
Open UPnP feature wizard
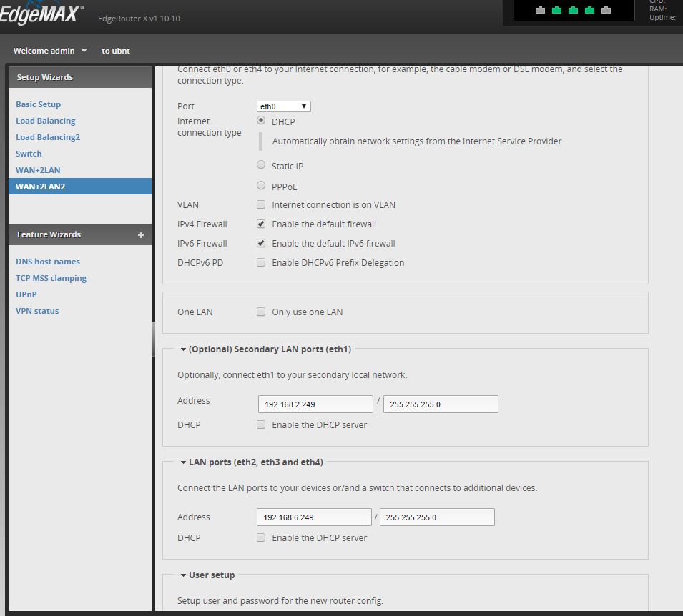click(26, 294)
